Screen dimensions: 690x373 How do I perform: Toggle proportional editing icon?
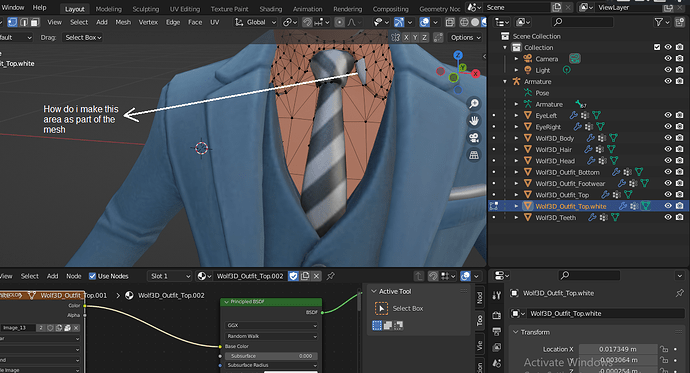pos(339,22)
